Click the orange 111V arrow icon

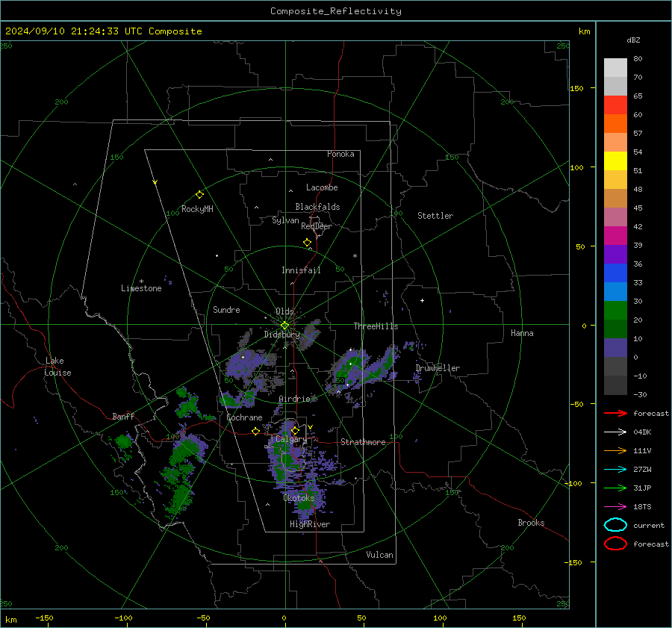[x=615, y=450]
